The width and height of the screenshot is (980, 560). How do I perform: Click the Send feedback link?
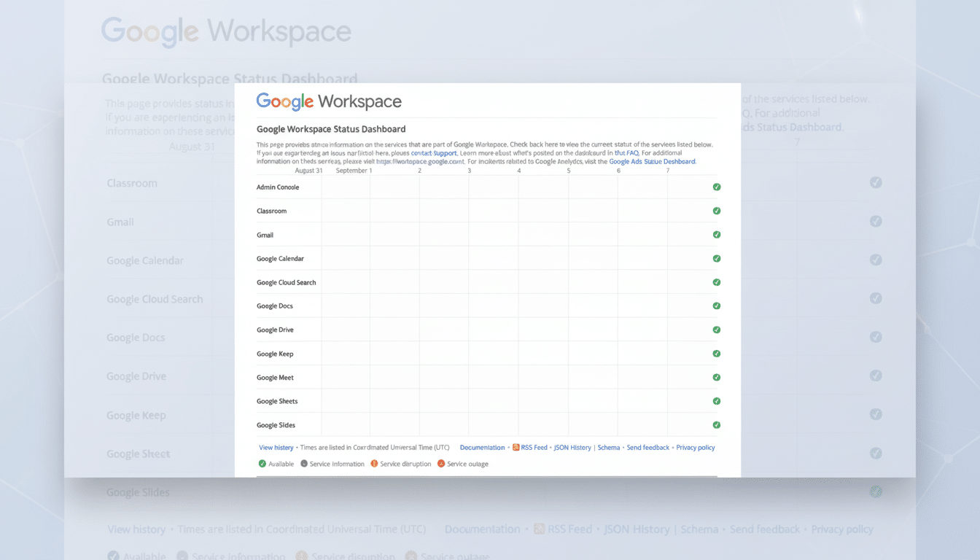648,447
